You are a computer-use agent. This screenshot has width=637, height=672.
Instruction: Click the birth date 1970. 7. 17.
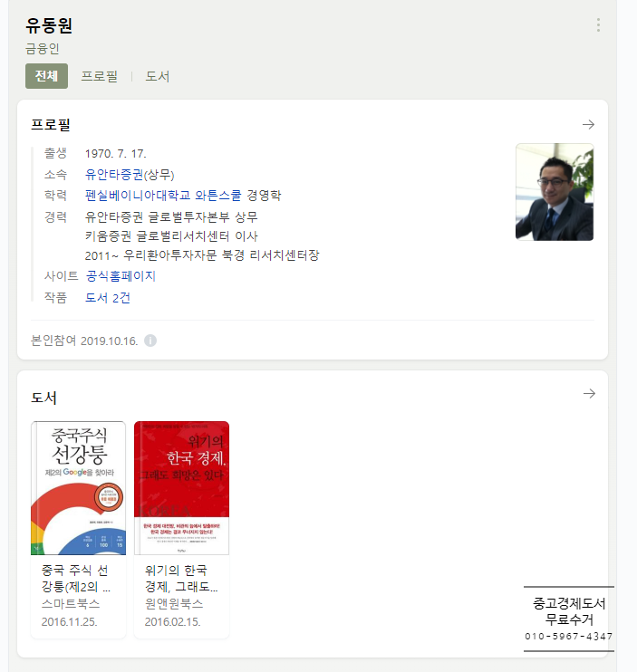point(116,153)
